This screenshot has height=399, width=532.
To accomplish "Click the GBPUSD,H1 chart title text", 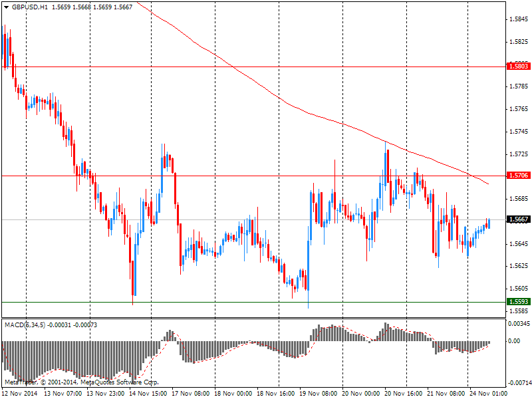I will point(30,7).
